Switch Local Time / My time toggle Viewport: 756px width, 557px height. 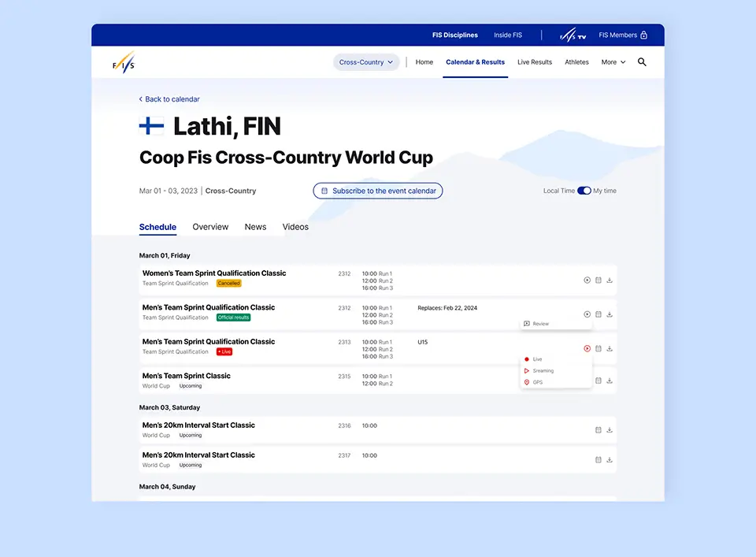coord(584,191)
